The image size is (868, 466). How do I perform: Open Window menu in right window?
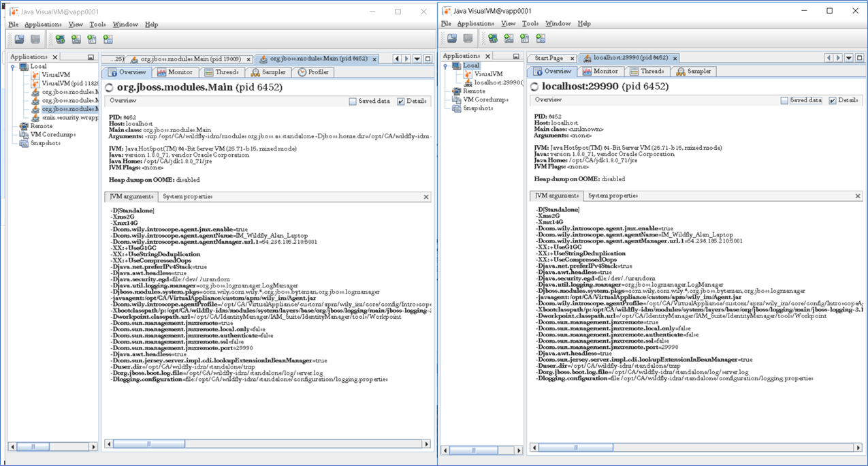tap(558, 23)
